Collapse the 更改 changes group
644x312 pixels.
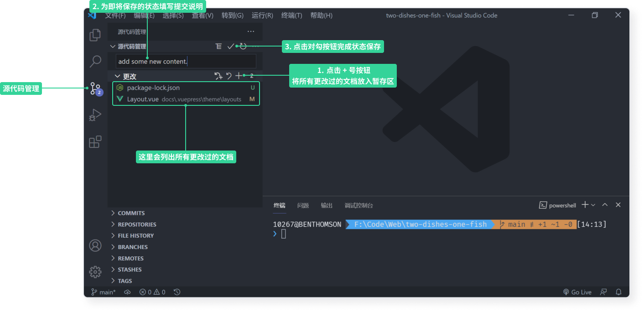(118, 76)
